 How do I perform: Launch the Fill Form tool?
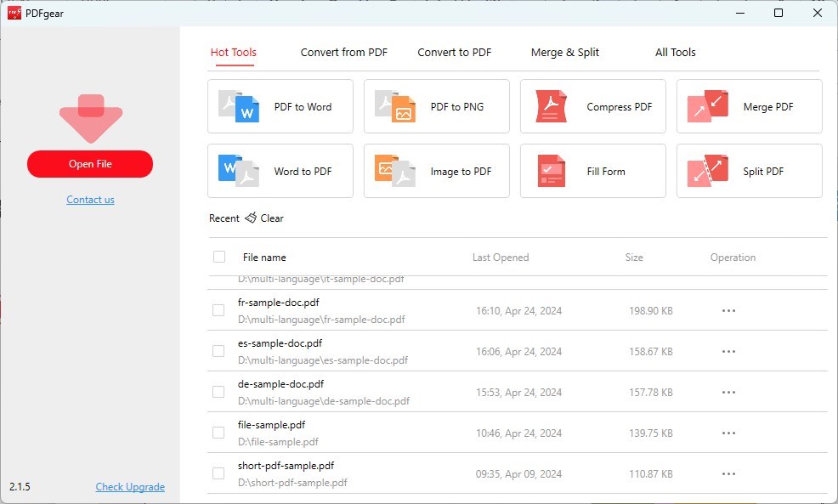pyautogui.click(x=592, y=171)
